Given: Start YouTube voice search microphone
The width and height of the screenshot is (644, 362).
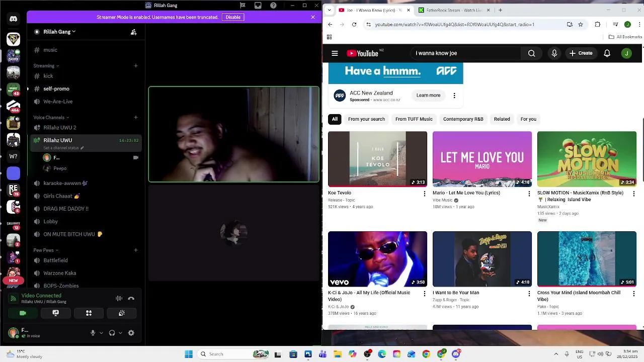Looking at the screenshot, I should tap(554, 53).
